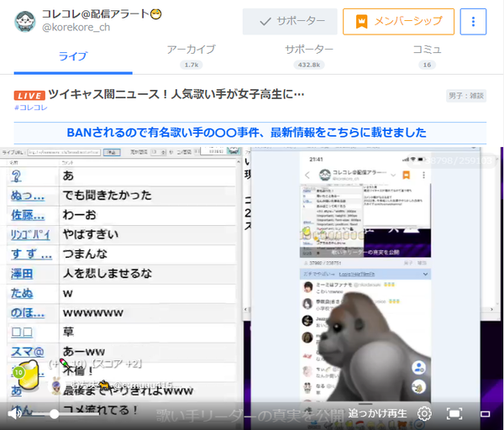Select the comment つまんな
This screenshot has height=430, width=504.
[85, 254]
